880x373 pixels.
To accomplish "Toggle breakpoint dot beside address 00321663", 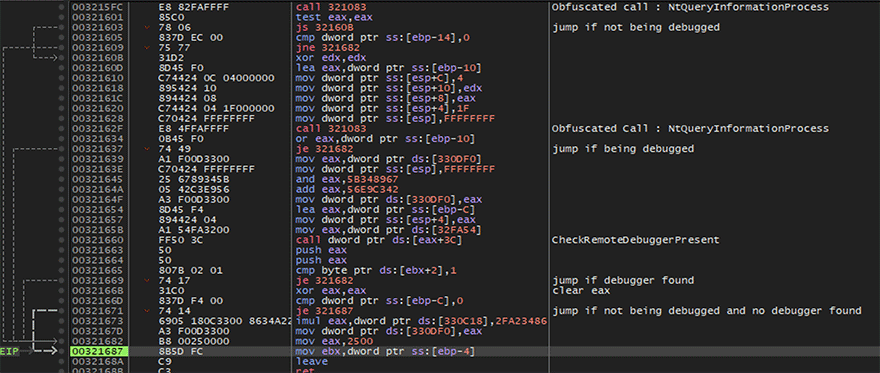I will (x=62, y=250).
